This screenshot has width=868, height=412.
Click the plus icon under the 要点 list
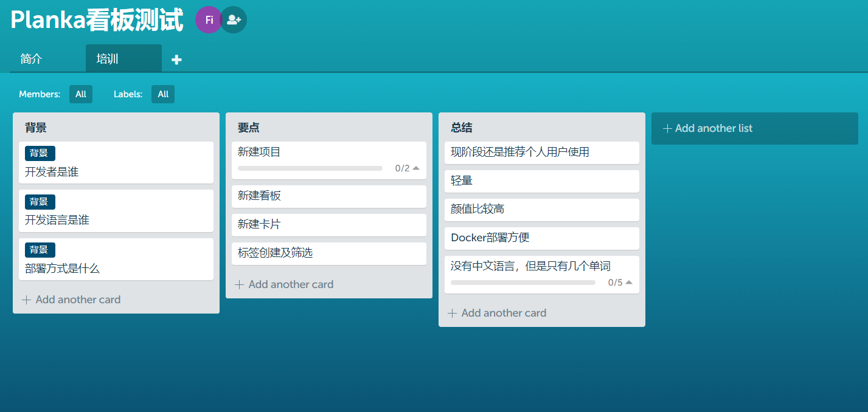coord(239,284)
